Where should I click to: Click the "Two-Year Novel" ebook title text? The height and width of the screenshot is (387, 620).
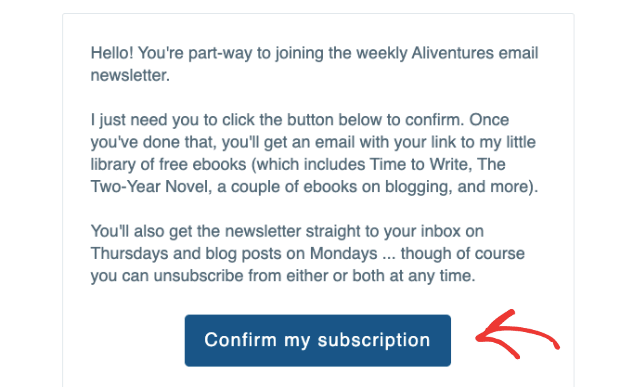click(x=149, y=186)
